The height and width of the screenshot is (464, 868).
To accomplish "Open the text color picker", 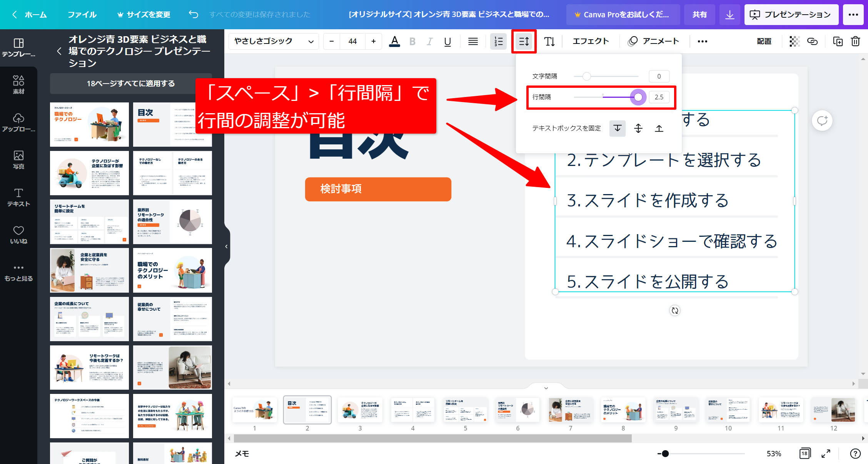I will pos(394,41).
